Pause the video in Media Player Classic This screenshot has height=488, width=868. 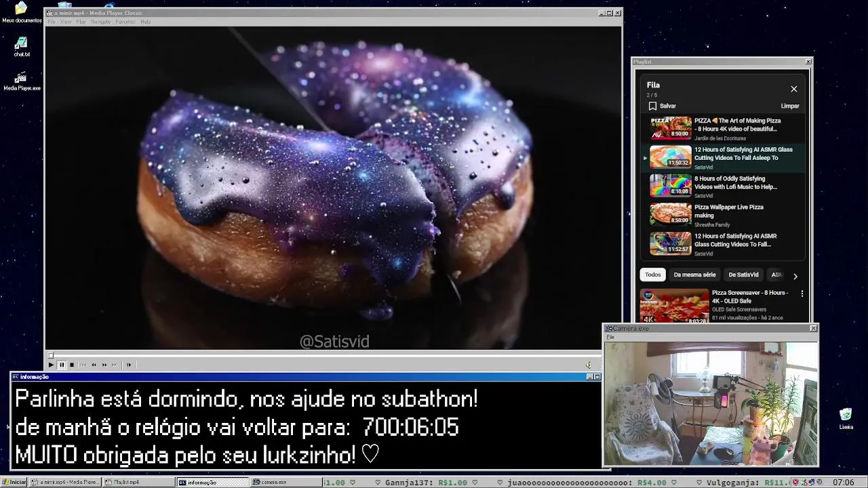pyautogui.click(x=62, y=365)
